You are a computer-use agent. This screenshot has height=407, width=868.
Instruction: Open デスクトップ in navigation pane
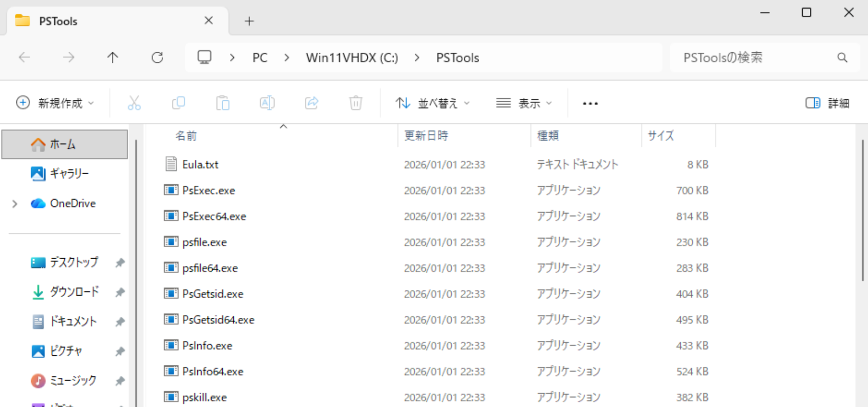point(64,262)
